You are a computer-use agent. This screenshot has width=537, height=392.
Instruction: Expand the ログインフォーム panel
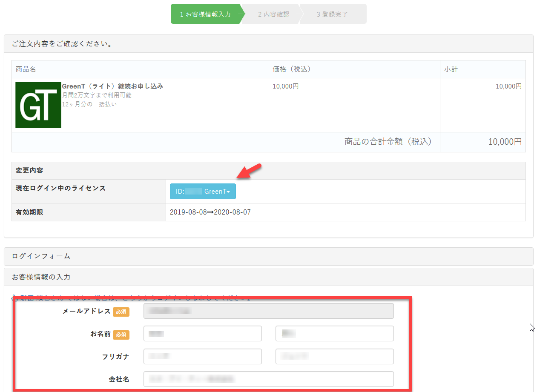pyautogui.click(x=41, y=256)
